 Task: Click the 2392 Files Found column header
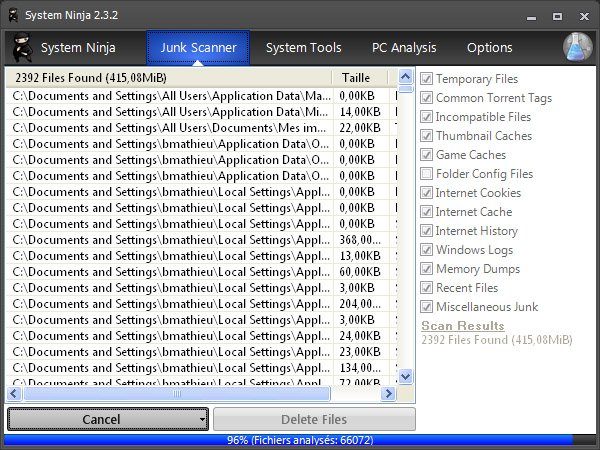(169, 78)
